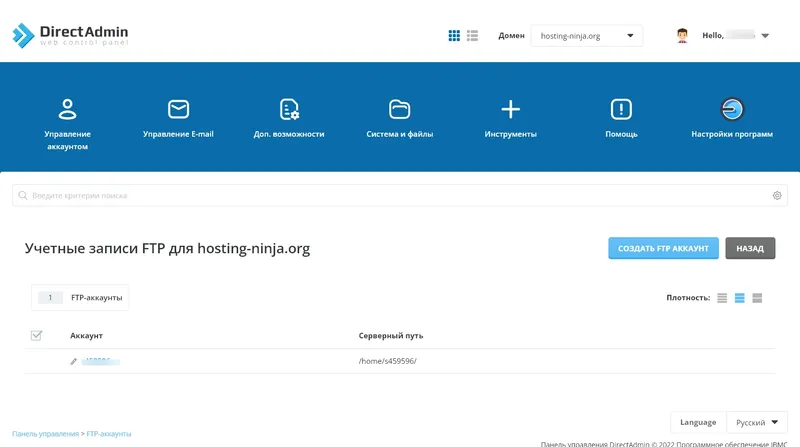Image resolution: width=800 pixels, height=447 pixels.
Task: Open Управление аккаунтом icon
Action: pos(67,109)
